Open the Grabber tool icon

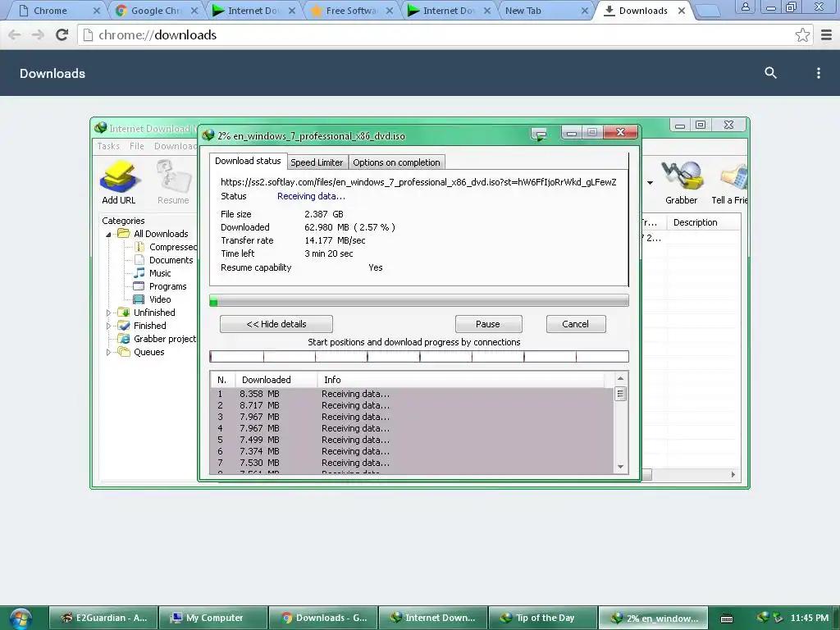tap(682, 176)
